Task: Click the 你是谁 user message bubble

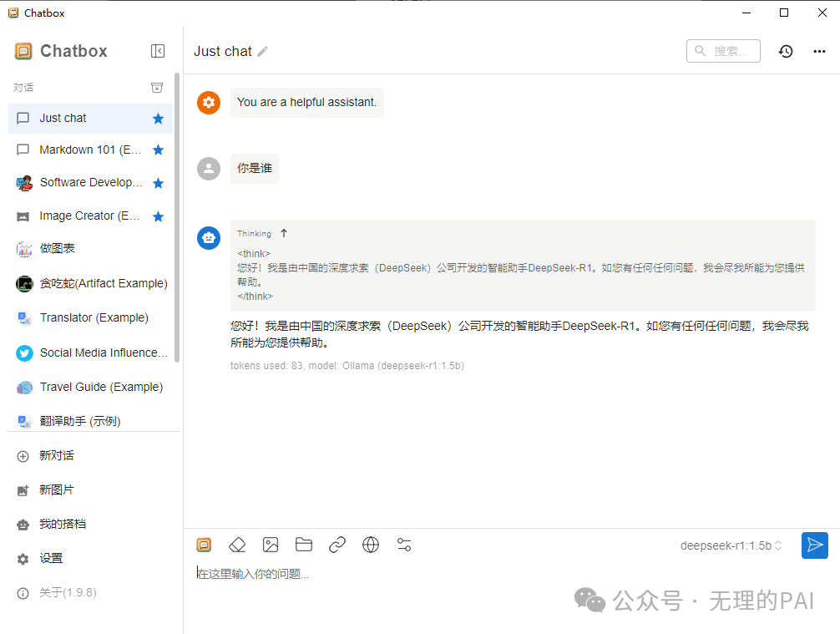Action: click(x=255, y=168)
